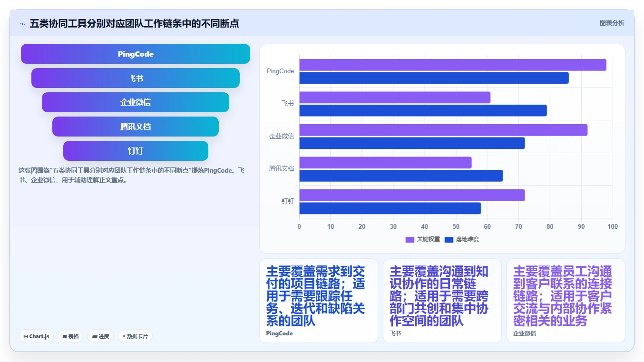Click the 数据卡片 tag chip
The image size is (644, 362).
tap(135, 336)
